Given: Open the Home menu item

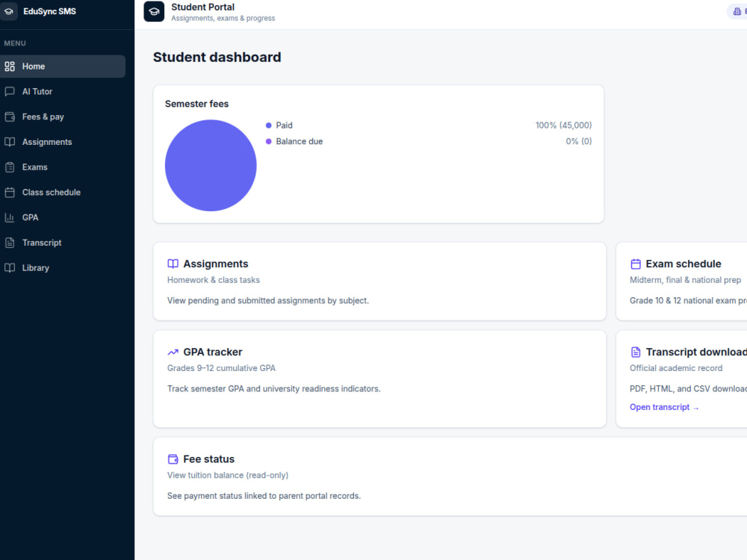Looking at the screenshot, I should point(63,66).
